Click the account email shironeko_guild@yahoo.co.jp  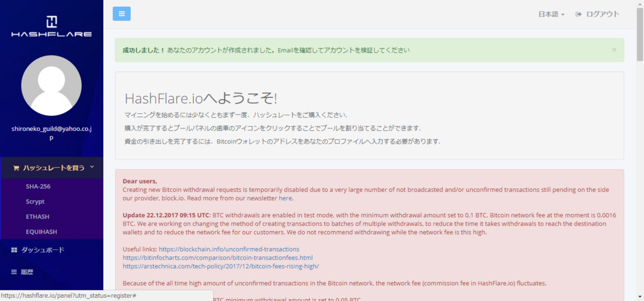(x=52, y=133)
